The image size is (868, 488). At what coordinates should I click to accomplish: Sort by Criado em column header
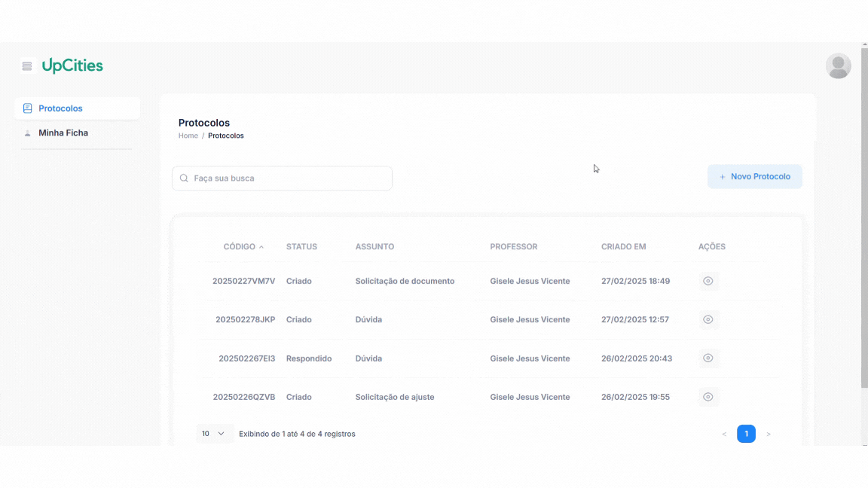point(623,247)
